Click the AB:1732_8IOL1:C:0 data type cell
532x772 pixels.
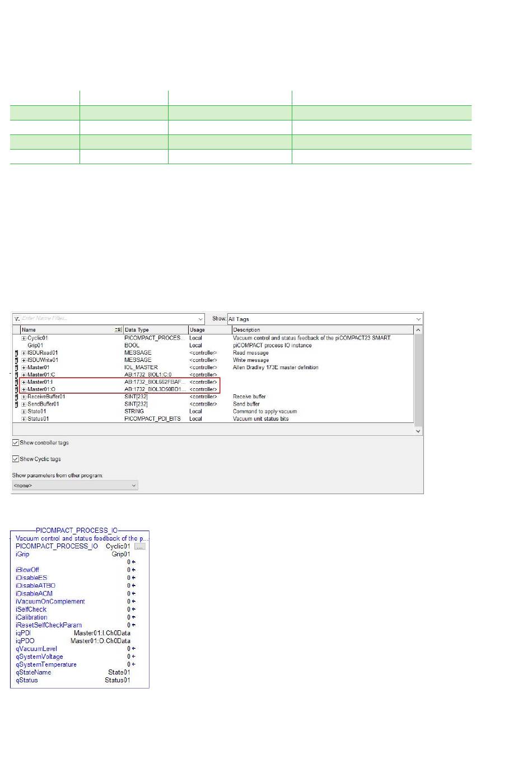[x=148, y=375]
